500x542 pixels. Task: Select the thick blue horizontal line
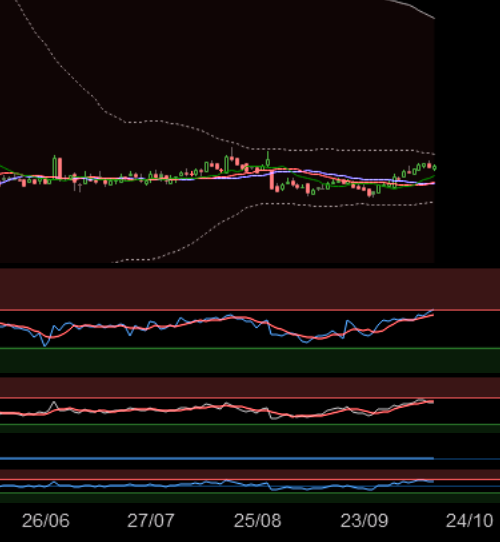click(x=217, y=458)
